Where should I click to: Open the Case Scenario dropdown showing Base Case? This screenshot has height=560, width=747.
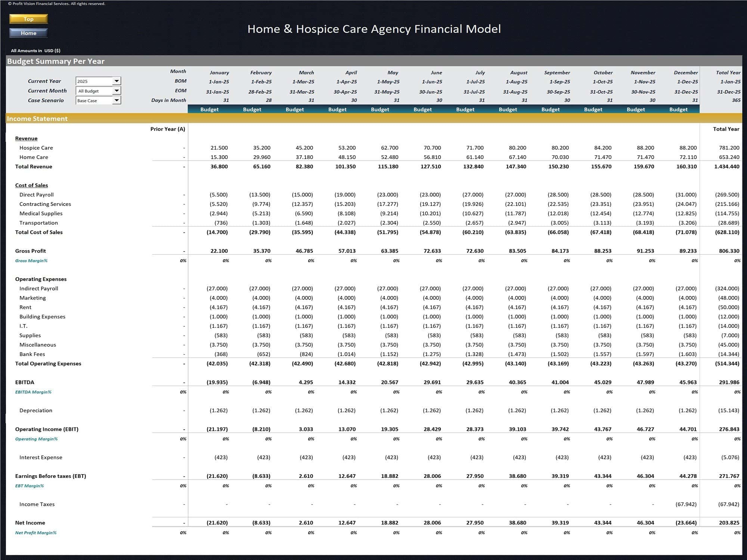click(x=117, y=100)
